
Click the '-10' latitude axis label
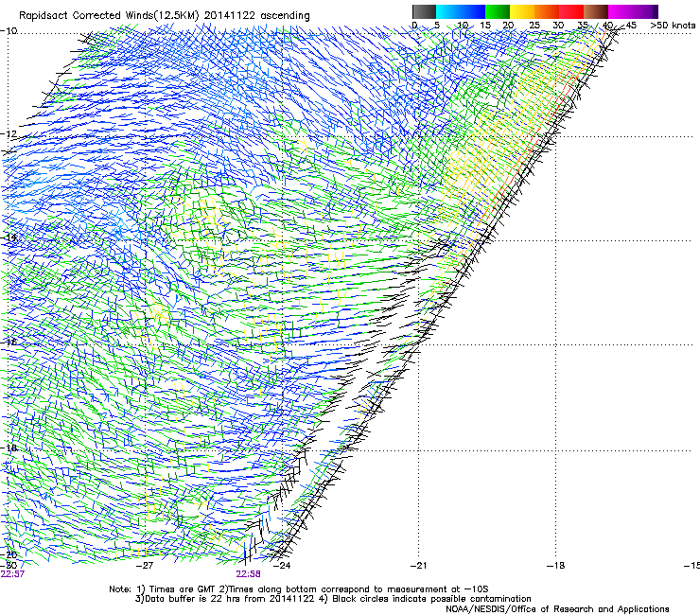pyautogui.click(x=9, y=31)
